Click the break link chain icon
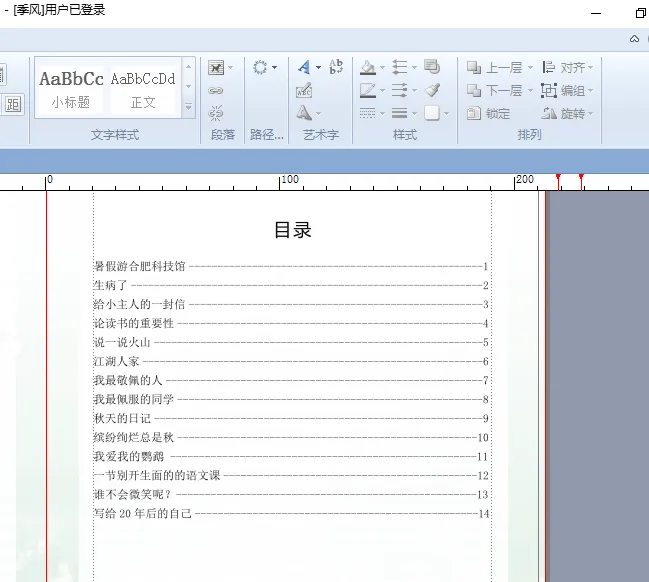This screenshot has width=649, height=582. (x=216, y=113)
